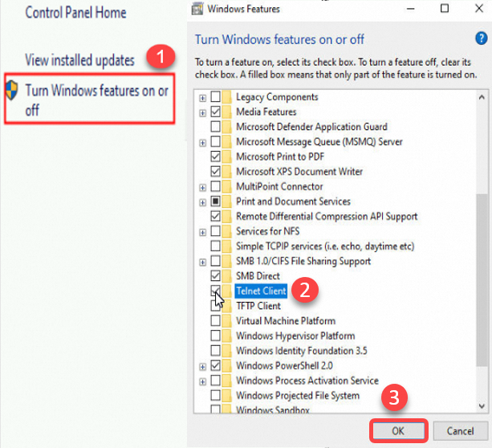Click the Cancel button
This screenshot has width=492, height=448.
[x=461, y=430]
